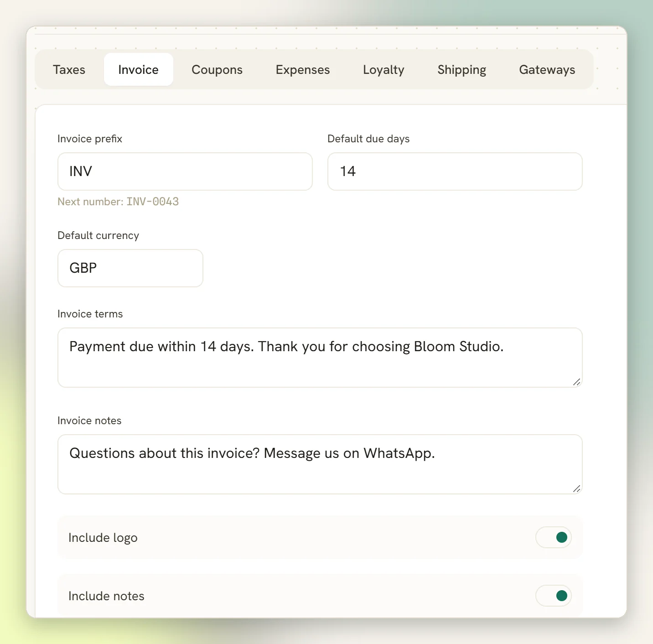The image size is (653, 644).
Task: Click the 'Next number: INV-0043' hint text
Action: pos(118,202)
